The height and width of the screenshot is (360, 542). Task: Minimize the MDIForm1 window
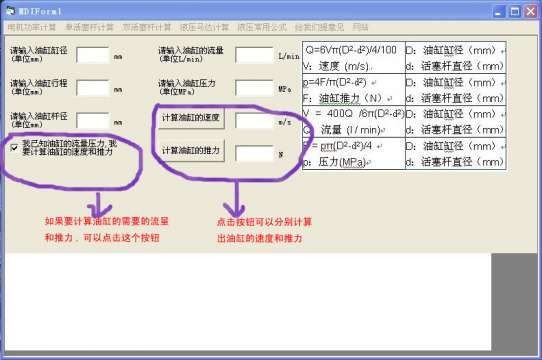(498, 12)
